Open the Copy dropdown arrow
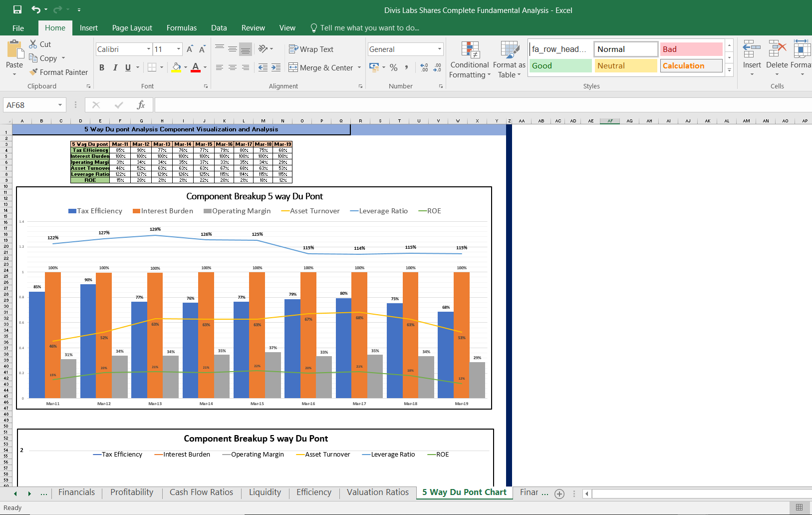The width and height of the screenshot is (812, 515). [63, 58]
